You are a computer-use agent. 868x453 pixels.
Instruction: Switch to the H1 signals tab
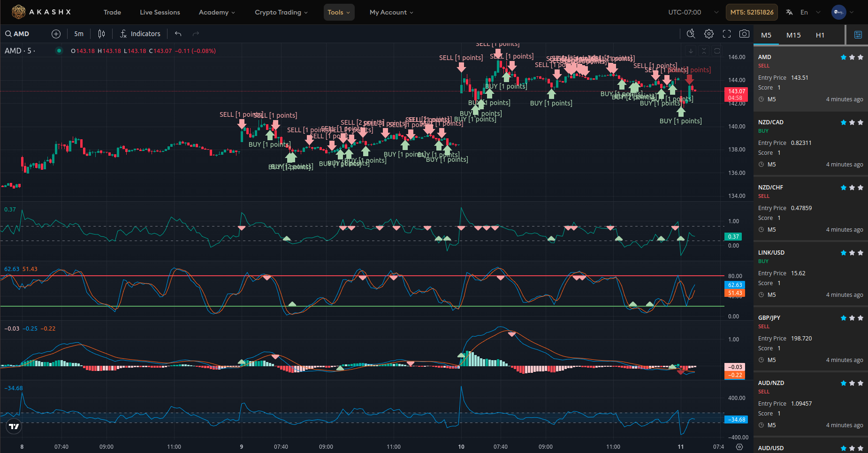pyautogui.click(x=820, y=35)
